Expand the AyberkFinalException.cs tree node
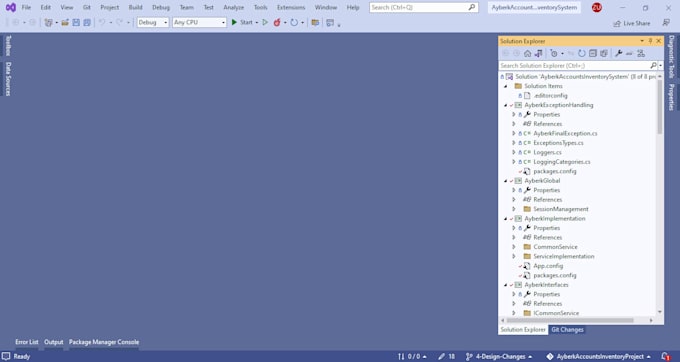680x362 pixels. (514, 134)
